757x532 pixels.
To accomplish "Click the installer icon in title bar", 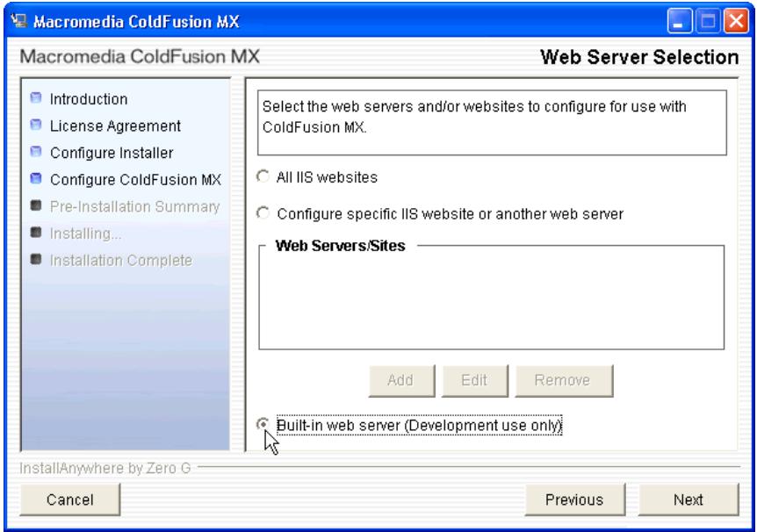I will click(18, 21).
